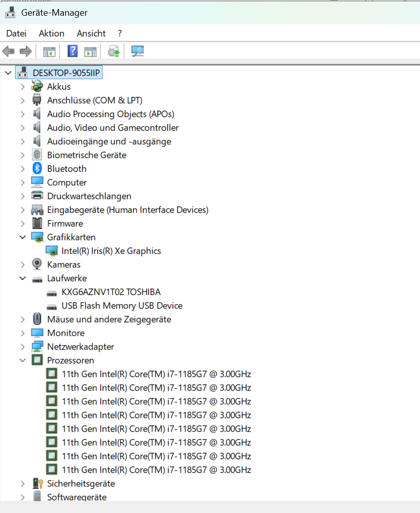
Task: Click the Akkus battery icon
Action: tap(37, 86)
